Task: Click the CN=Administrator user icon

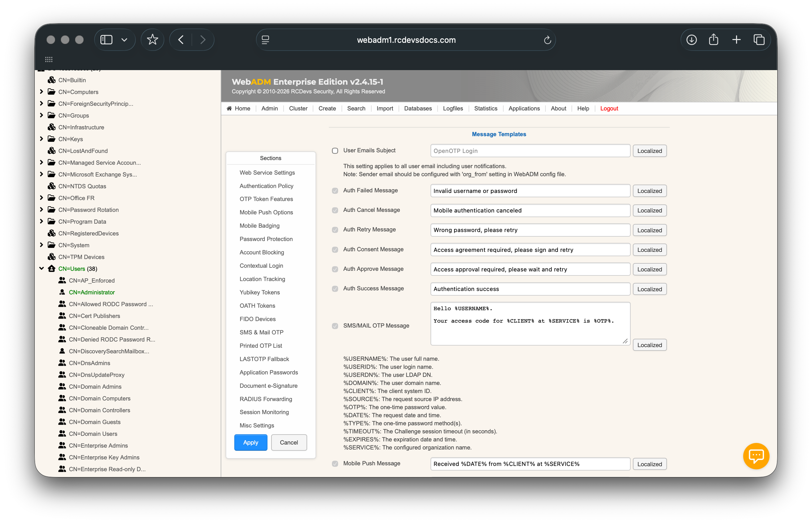Action: (x=62, y=292)
